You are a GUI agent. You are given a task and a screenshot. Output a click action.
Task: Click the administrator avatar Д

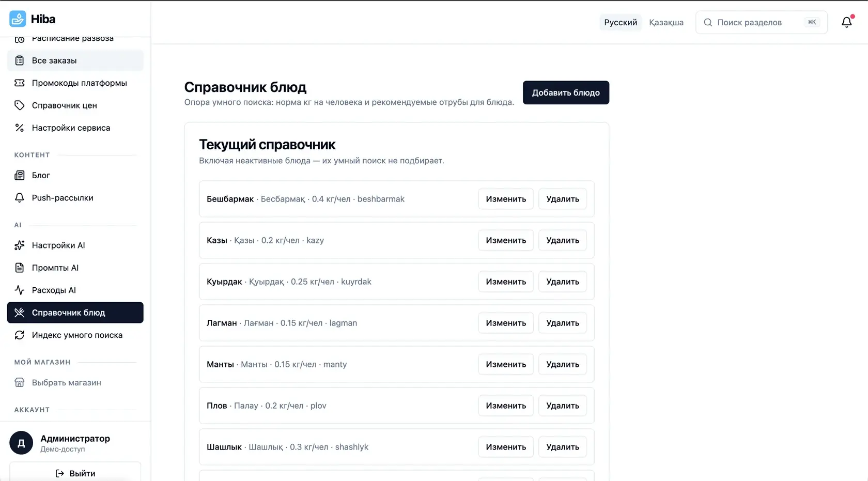(x=21, y=443)
